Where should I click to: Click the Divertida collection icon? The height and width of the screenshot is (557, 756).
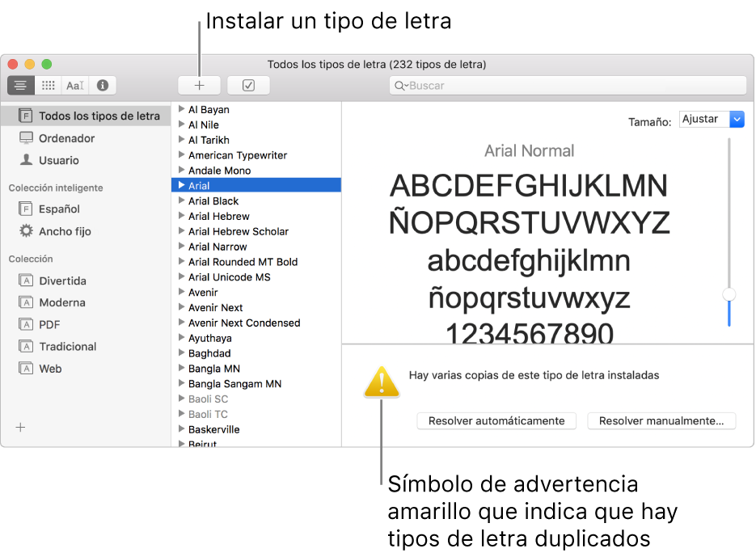[26, 281]
